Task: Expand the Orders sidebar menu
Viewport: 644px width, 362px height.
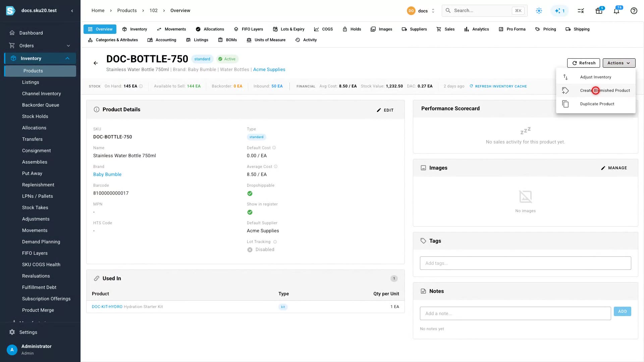Action: point(40,46)
